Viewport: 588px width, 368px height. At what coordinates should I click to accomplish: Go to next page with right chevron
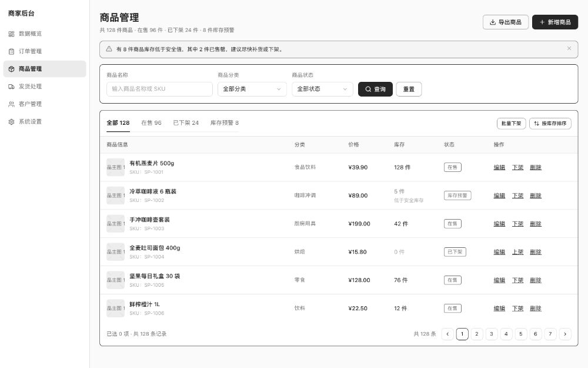(x=565, y=334)
